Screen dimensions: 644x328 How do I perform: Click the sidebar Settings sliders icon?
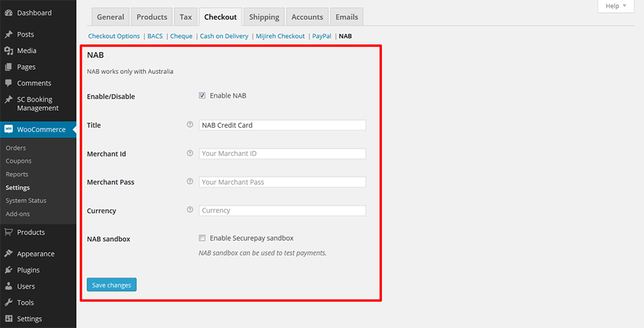8,318
